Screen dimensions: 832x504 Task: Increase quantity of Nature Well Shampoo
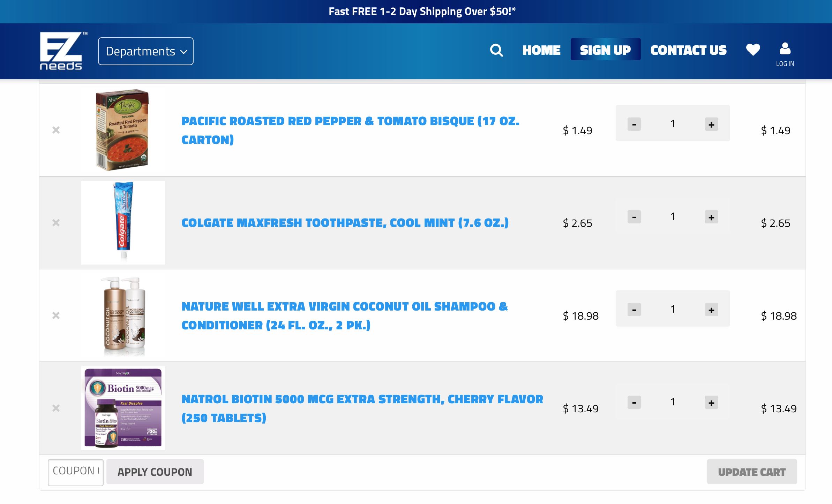(x=711, y=310)
